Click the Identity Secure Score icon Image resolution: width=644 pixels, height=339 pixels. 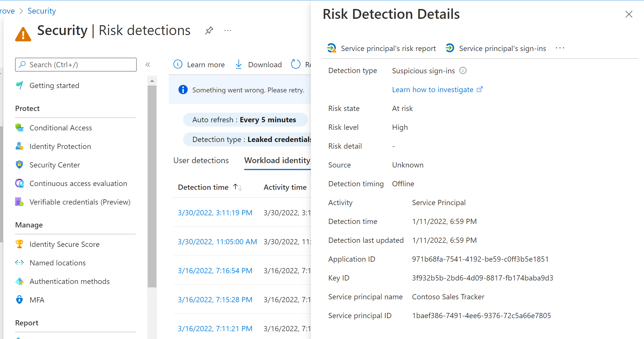(x=20, y=244)
